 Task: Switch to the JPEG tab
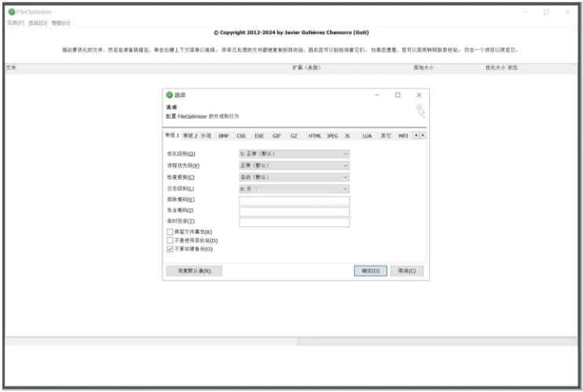point(332,136)
